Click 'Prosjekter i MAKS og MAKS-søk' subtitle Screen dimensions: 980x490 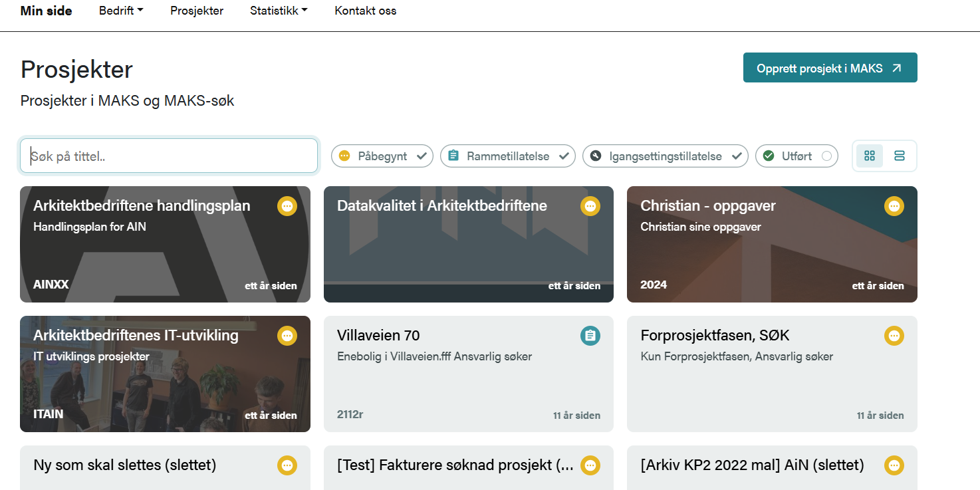(x=128, y=101)
